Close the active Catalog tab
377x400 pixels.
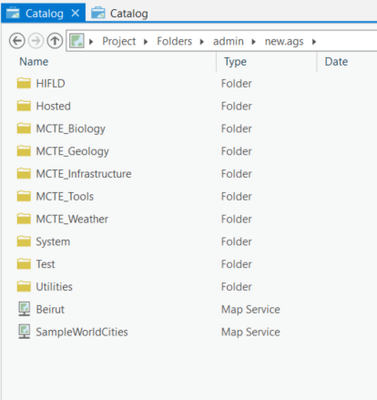76,13
